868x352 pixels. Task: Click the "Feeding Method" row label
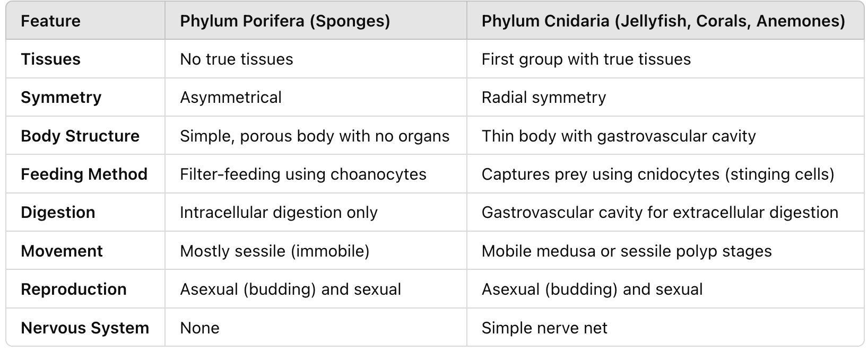[x=84, y=174]
